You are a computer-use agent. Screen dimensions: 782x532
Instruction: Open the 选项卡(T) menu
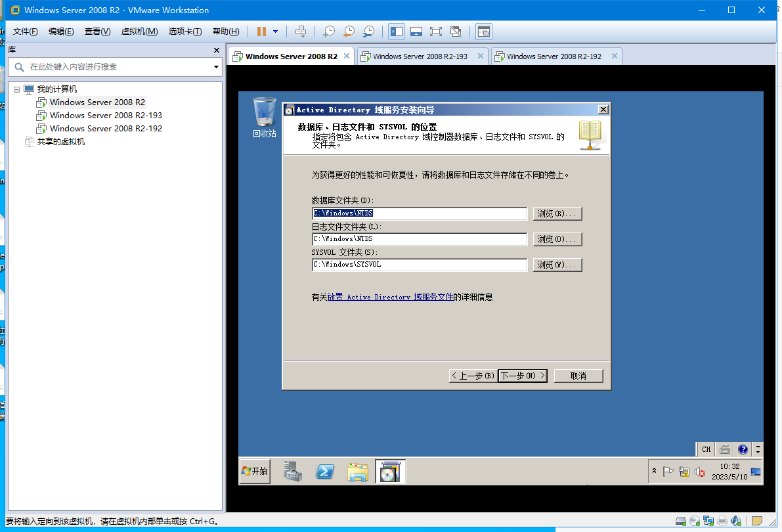tap(185, 32)
